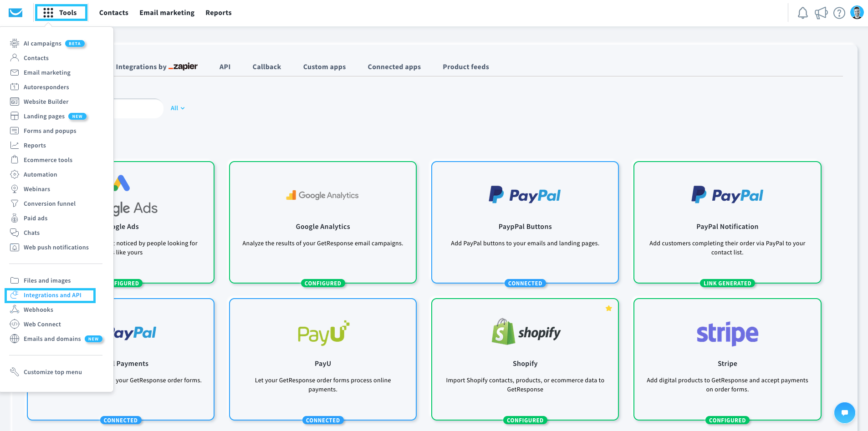Select Landing pages in the Tools menu
The image size is (868, 431).
[44, 116]
